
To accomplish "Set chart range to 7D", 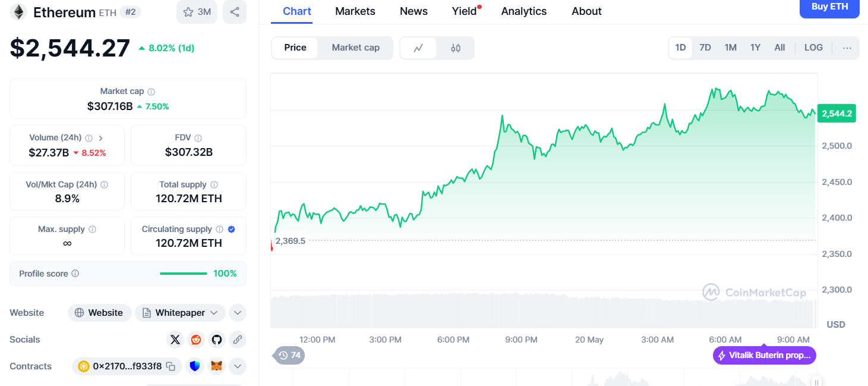I will 705,48.
